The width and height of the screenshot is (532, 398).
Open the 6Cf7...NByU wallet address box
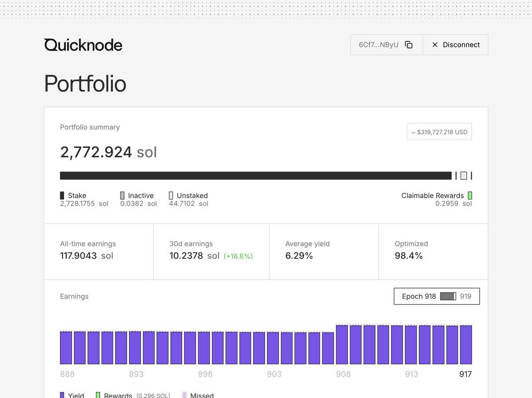coord(379,45)
